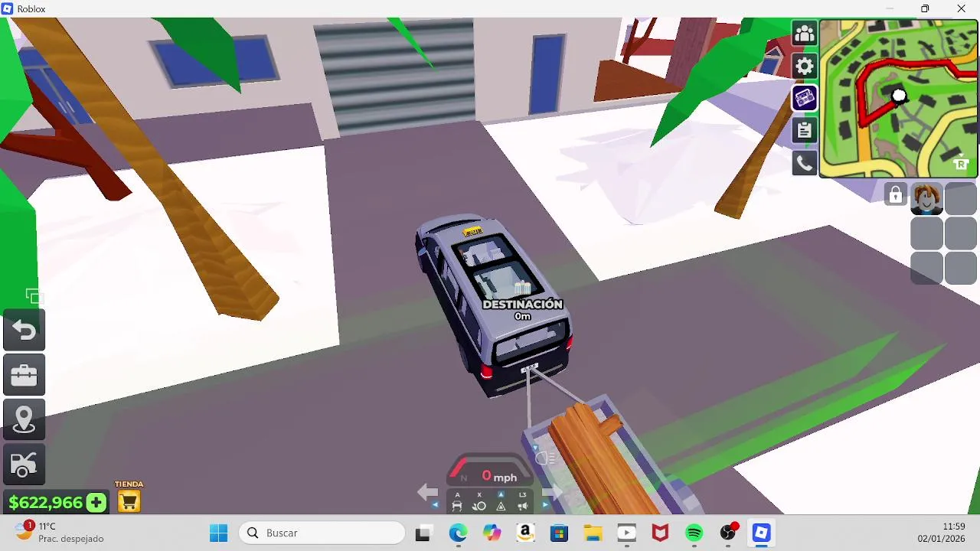Click the Buscar taskbar search box
The width and height of the screenshot is (980, 551).
point(322,533)
